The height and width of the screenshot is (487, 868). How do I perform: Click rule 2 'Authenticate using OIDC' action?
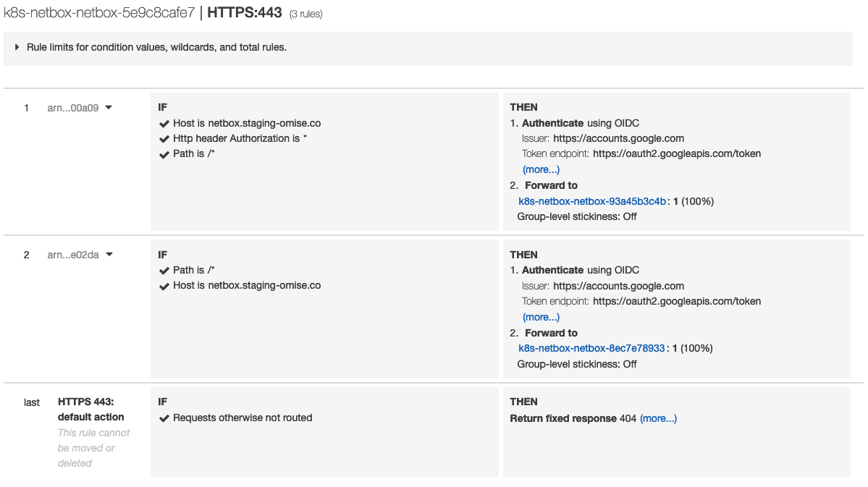coord(580,271)
